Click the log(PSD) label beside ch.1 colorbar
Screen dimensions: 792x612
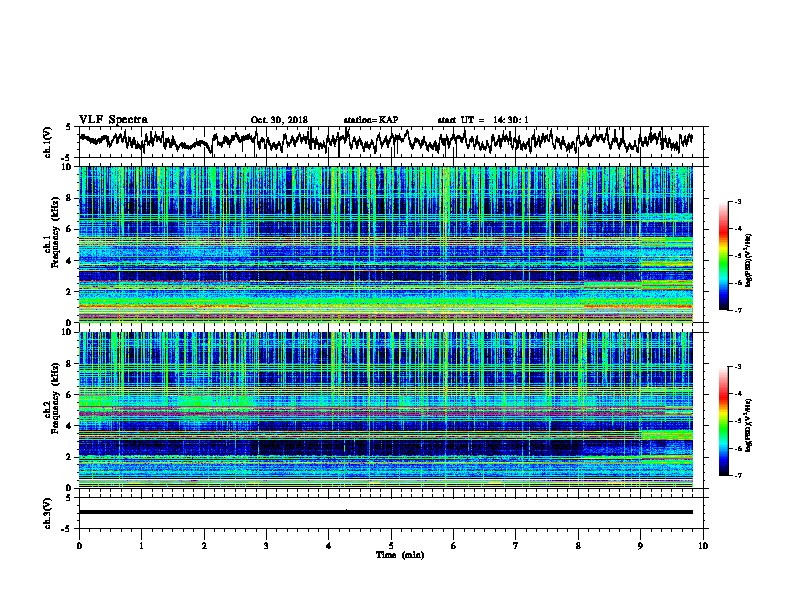coord(748,261)
